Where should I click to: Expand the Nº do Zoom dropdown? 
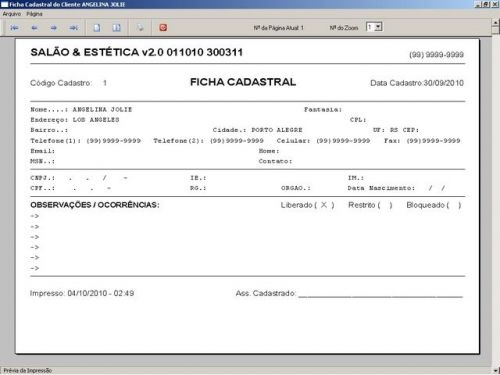pyautogui.click(x=378, y=27)
